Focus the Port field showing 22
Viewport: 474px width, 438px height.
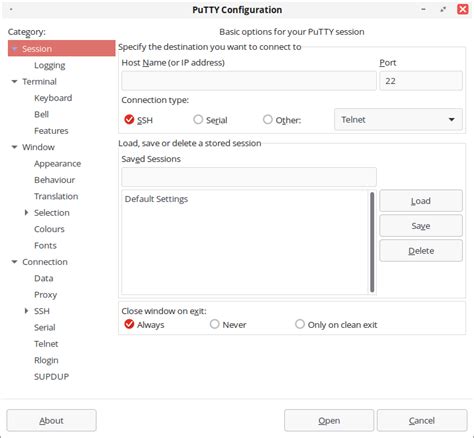click(421, 81)
